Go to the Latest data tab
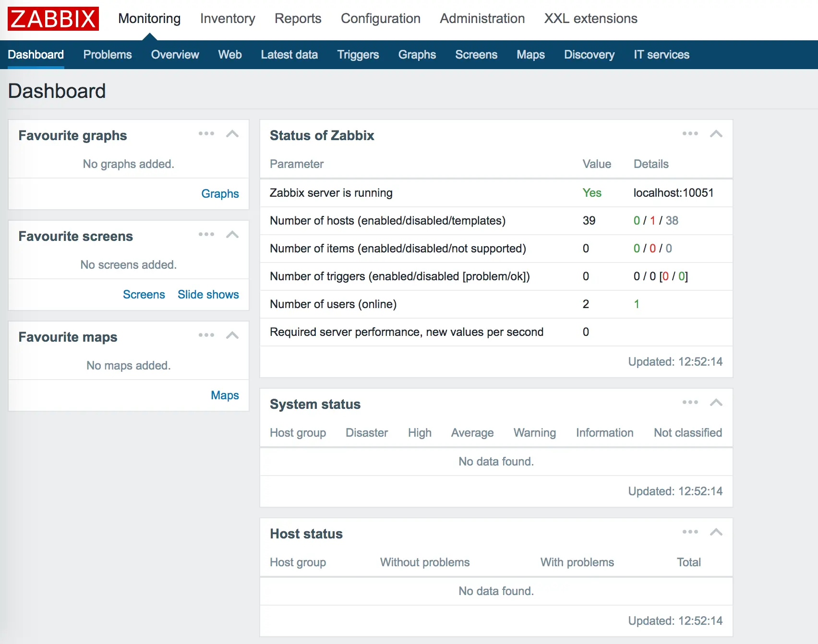The width and height of the screenshot is (818, 644). coord(289,55)
